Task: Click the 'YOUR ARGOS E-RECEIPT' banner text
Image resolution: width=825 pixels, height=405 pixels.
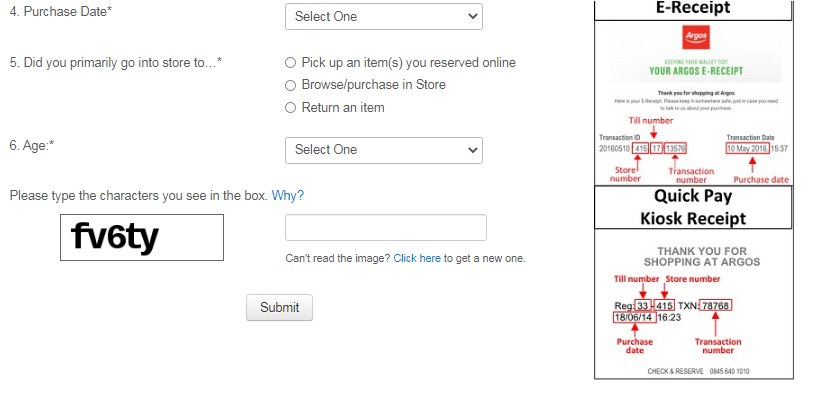Action: pos(693,71)
